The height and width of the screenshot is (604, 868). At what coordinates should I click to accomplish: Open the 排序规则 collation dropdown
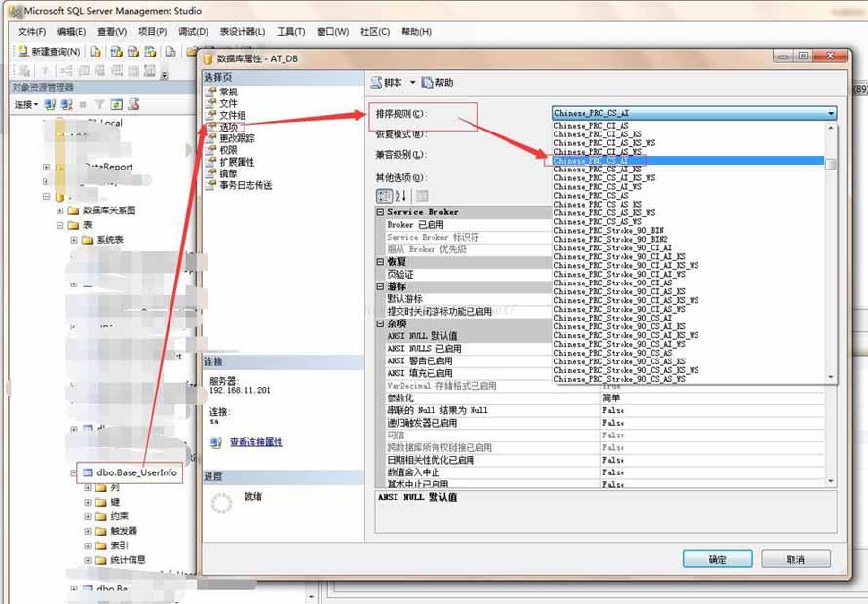[x=830, y=113]
